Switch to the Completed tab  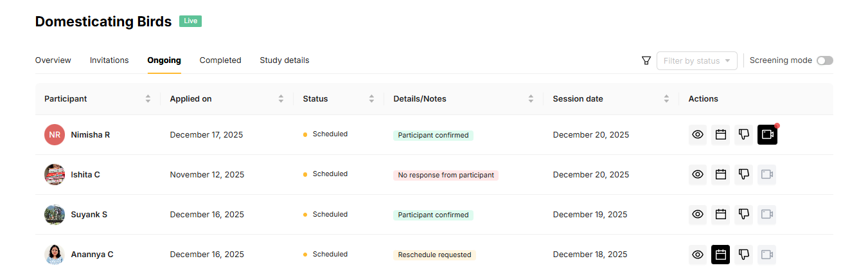coord(220,60)
